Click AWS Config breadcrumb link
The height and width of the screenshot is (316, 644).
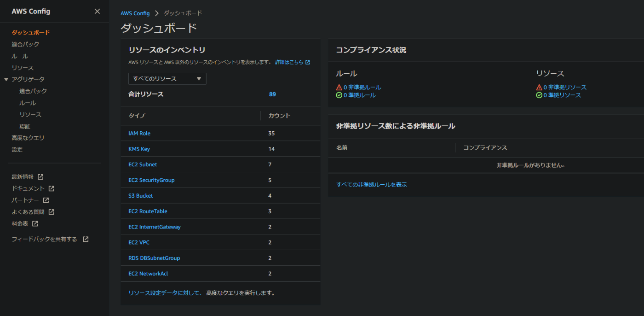(135, 13)
